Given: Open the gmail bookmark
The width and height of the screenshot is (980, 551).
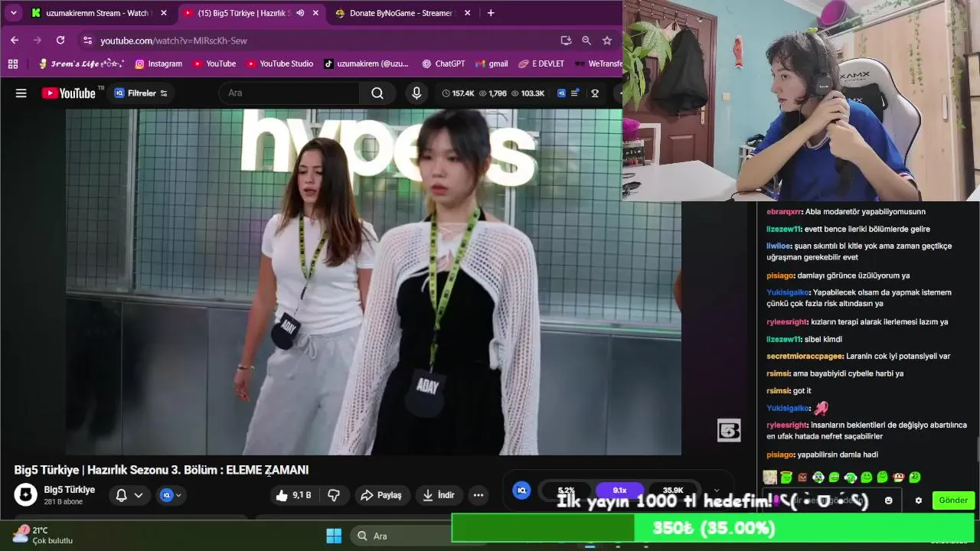Looking at the screenshot, I should click(492, 64).
